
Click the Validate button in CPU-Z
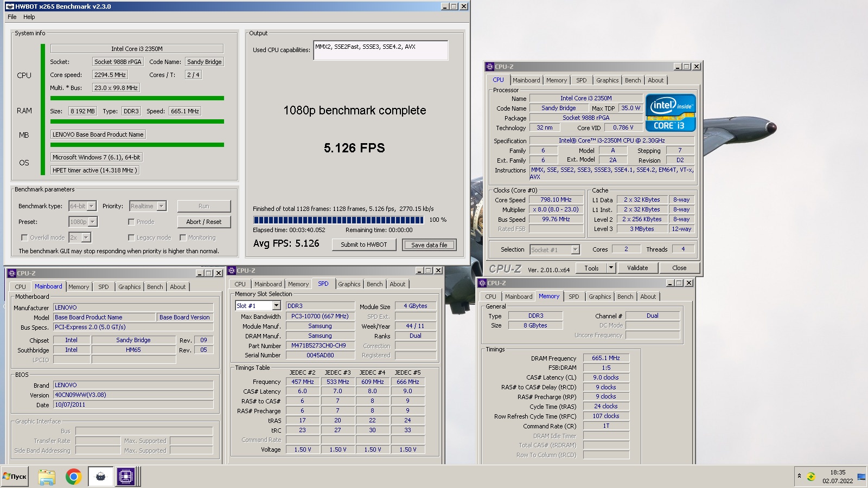point(637,268)
